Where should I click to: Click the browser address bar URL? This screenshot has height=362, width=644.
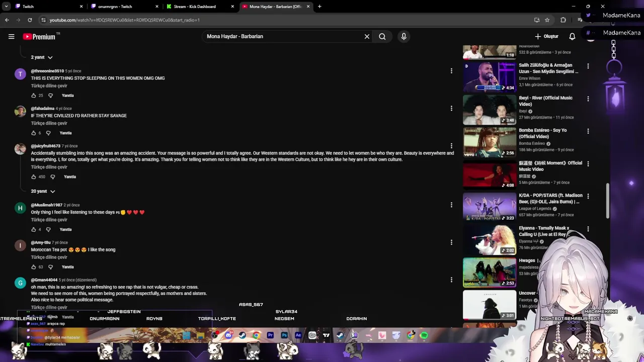[x=125, y=20]
